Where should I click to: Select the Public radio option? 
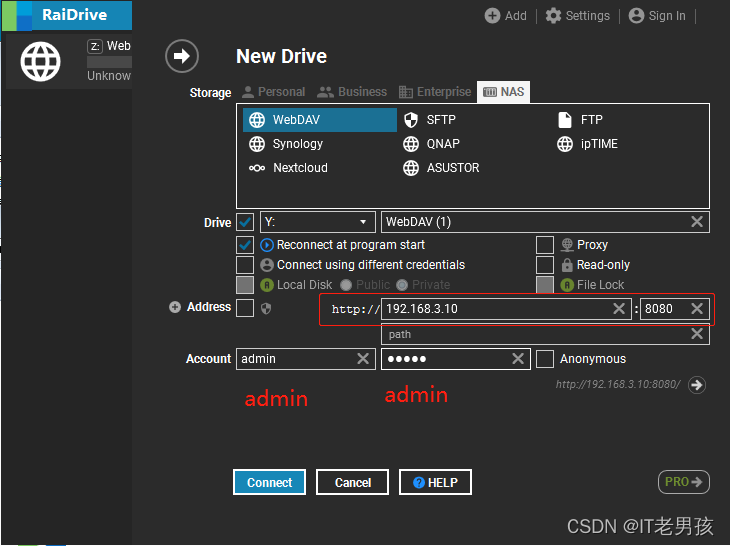tap(346, 285)
